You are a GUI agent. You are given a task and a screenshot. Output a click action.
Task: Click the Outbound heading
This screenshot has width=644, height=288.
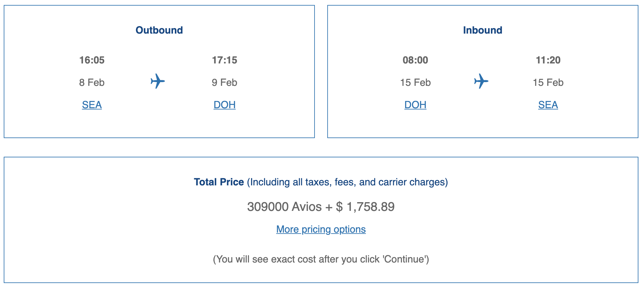[159, 30]
